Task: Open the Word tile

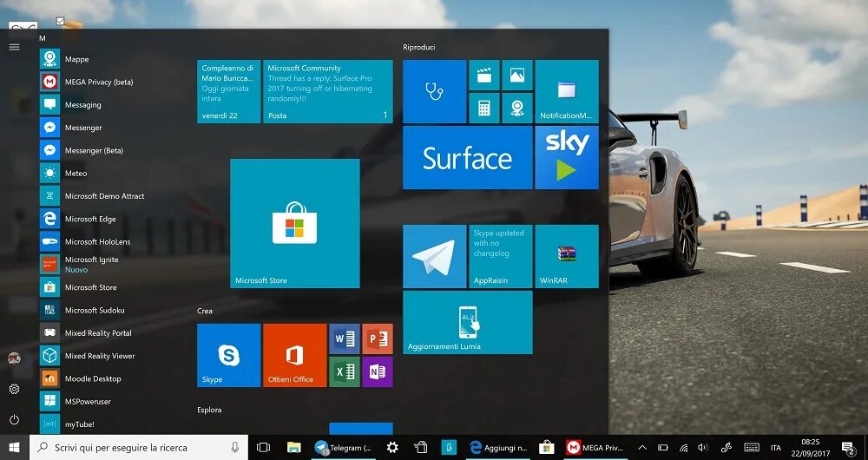Action: (345, 338)
